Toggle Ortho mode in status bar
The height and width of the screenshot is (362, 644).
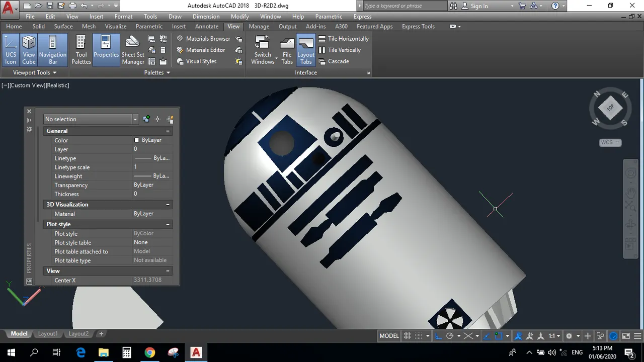point(438,336)
